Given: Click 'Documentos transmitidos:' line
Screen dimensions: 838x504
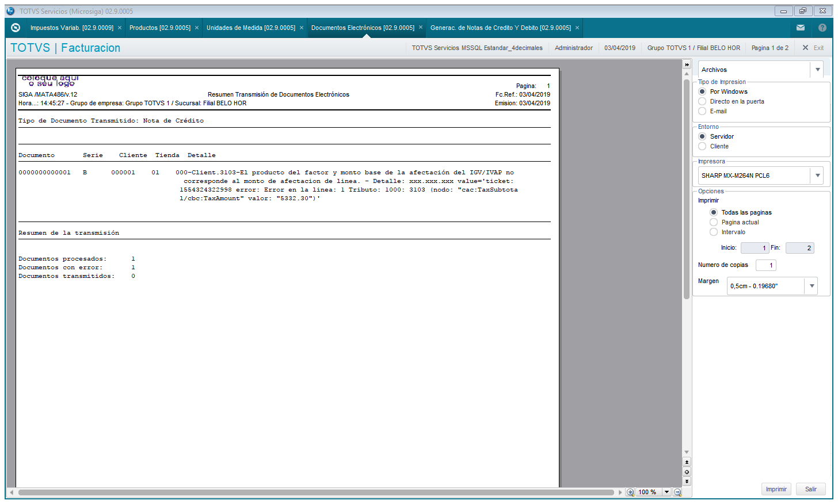Looking at the screenshot, I should point(77,276).
